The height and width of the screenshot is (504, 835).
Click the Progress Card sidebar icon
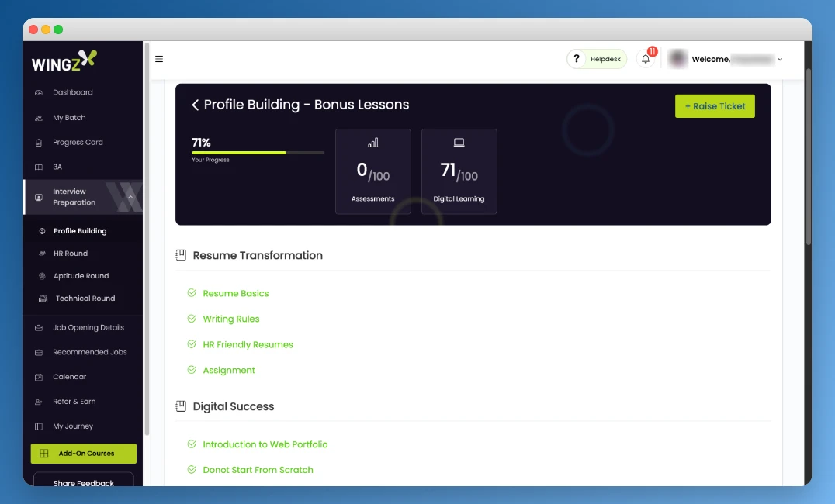[x=39, y=143]
